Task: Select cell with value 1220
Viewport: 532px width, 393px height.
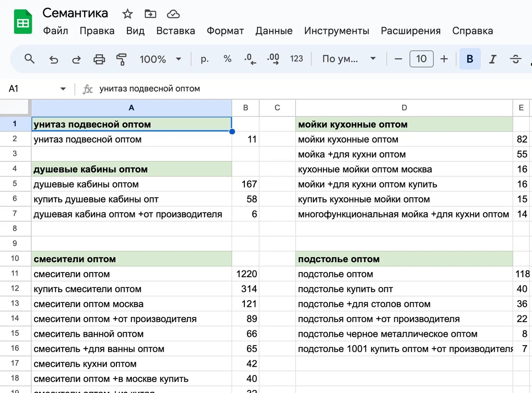Action: 246,274
